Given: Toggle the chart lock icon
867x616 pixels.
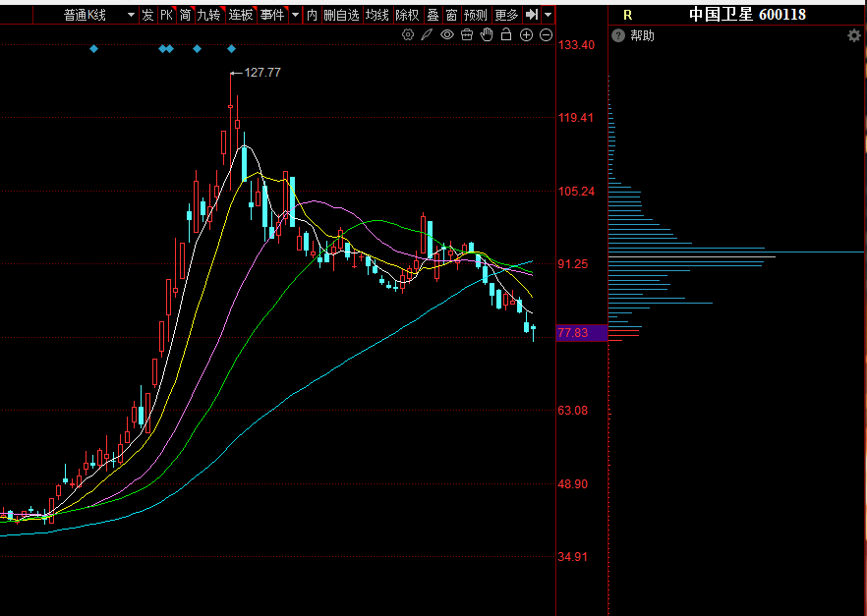Looking at the screenshot, I should point(506,34).
